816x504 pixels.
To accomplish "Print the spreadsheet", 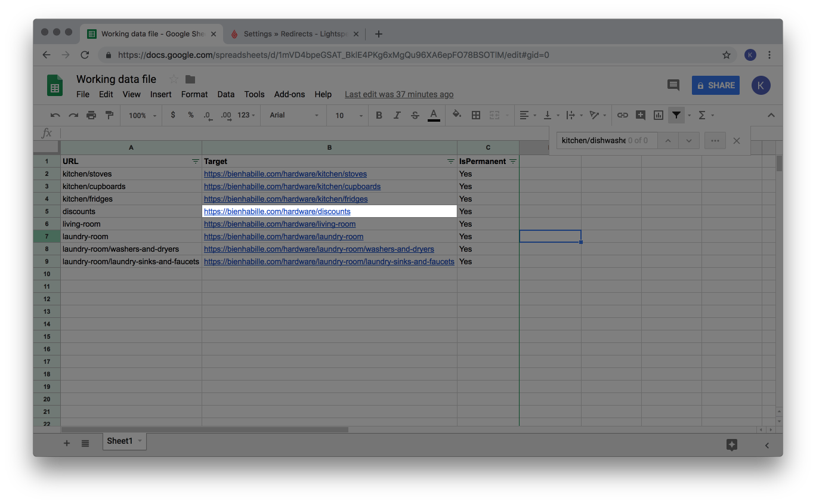I will (x=91, y=115).
